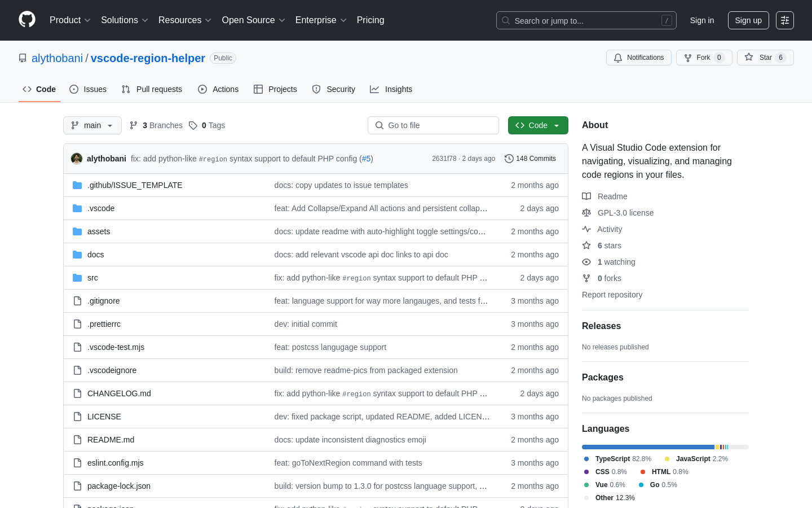This screenshot has height=508, width=812.
Task: Click the .gitignore file icon
Action: (x=77, y=301)
